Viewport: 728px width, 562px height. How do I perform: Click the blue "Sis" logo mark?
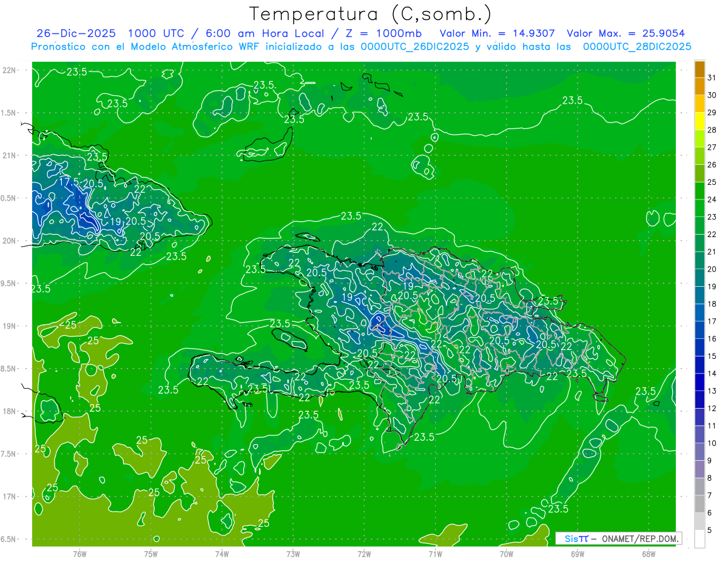click(x=571, y=538)
